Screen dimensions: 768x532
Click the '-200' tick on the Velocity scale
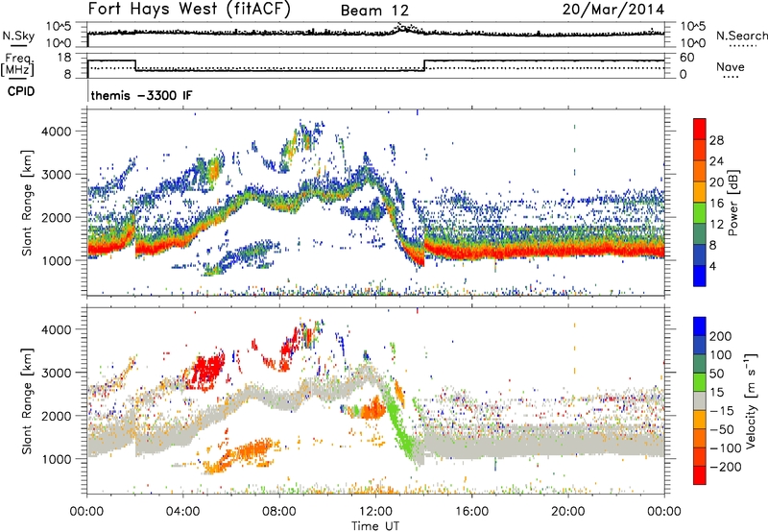[x=726, y=467]
